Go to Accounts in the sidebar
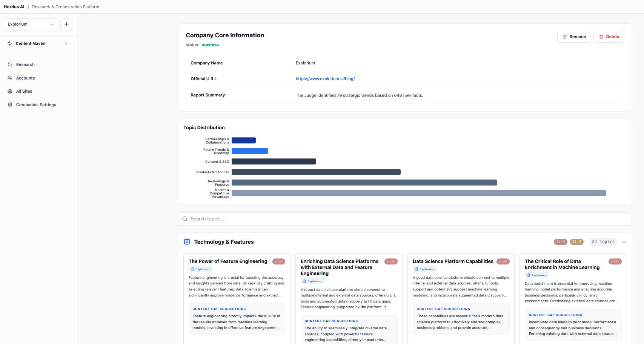 [25, 78]
